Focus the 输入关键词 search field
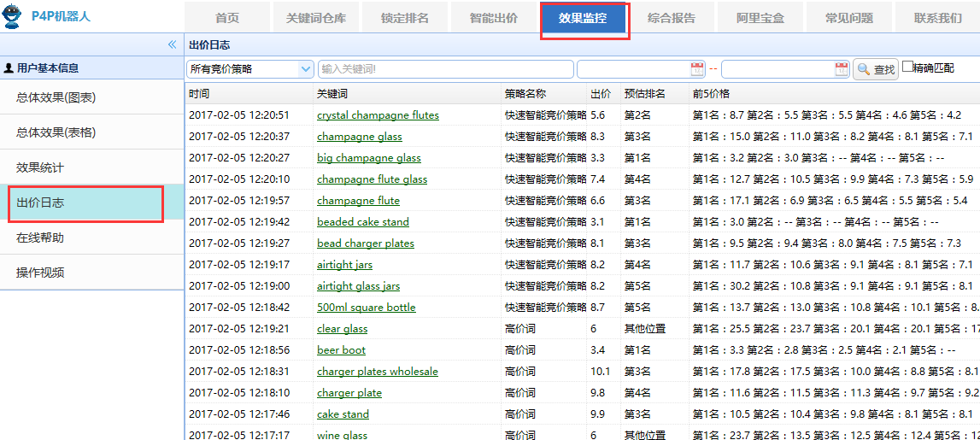The width and height of the screenshot is (980, 440). pos(445,69)
